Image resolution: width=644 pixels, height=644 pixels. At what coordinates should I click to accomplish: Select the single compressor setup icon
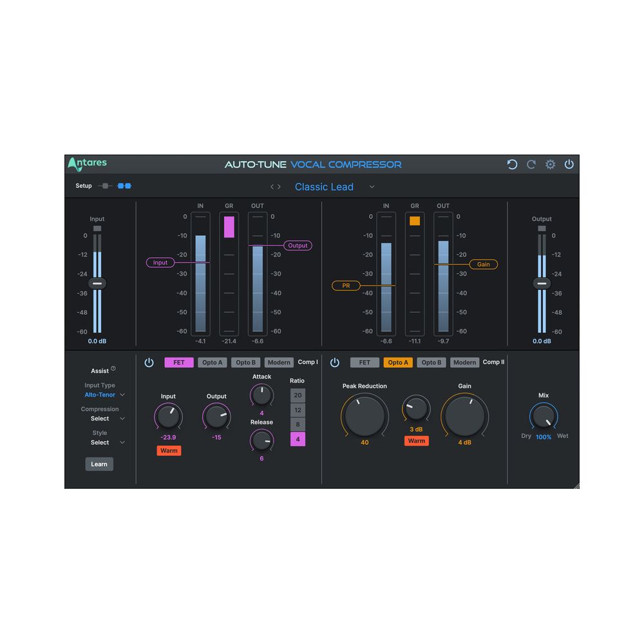tap(105, 186)
